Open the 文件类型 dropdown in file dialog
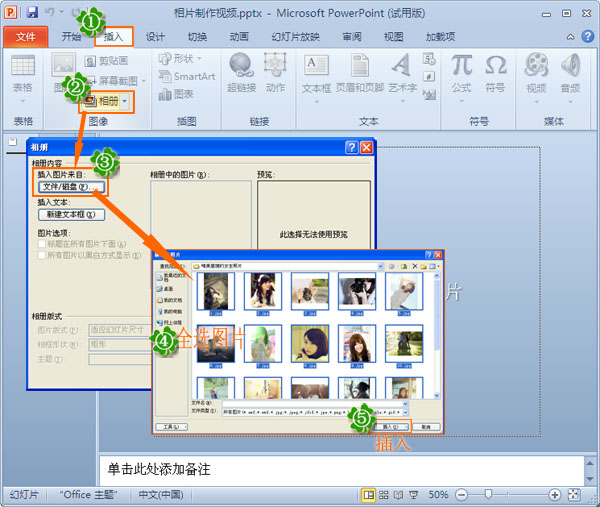Image resolution: width=600 pixels, height=507 pixels. (x=405, y=412)
